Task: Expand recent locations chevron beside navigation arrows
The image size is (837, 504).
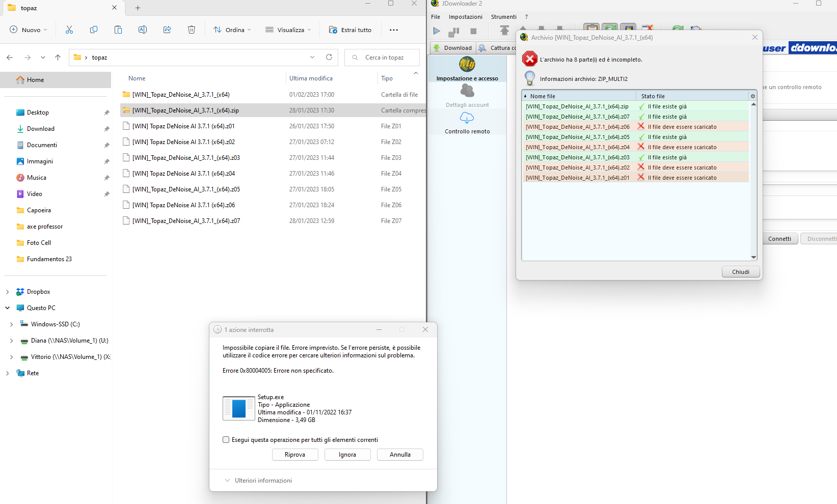Action: click(x=43, y=58)
